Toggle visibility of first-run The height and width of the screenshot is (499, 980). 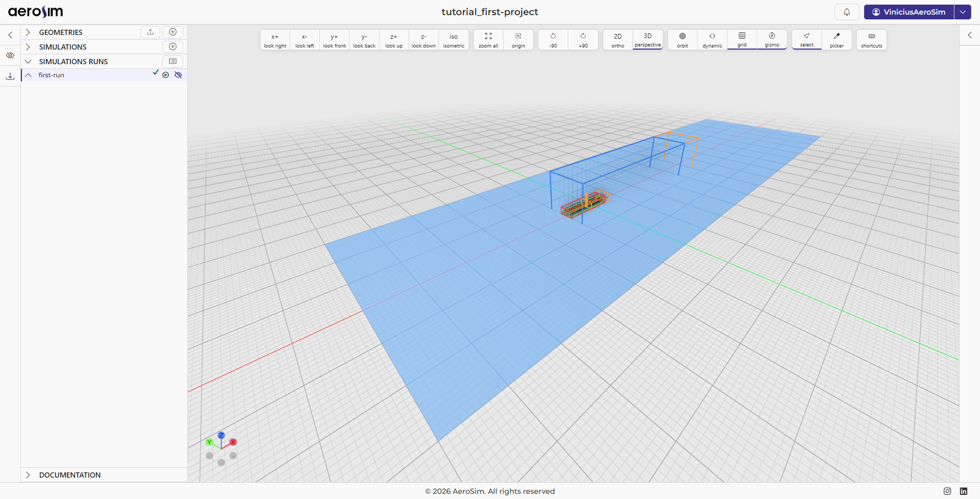[x=178, y=75]
